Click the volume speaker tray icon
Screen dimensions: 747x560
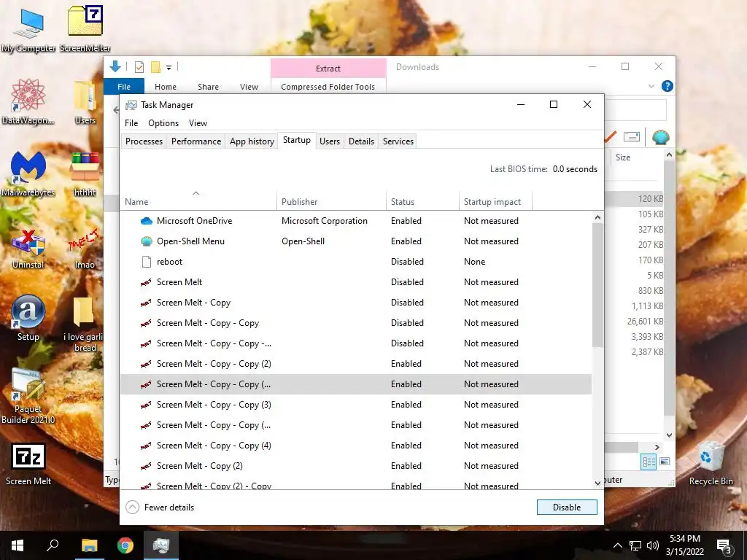pyautogui.click(x=653, y=545)
